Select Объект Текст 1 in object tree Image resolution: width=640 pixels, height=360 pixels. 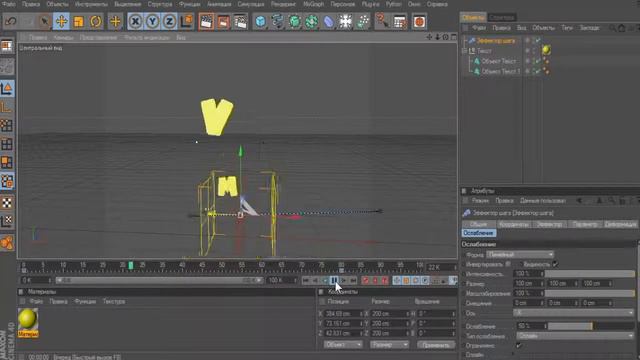click(x=500, y=71)
